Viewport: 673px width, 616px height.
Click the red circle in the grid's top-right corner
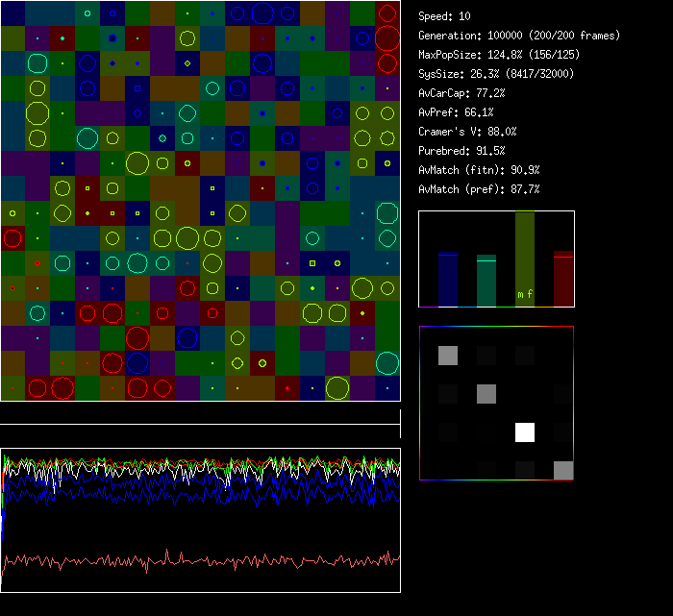(x=386, y=13)
